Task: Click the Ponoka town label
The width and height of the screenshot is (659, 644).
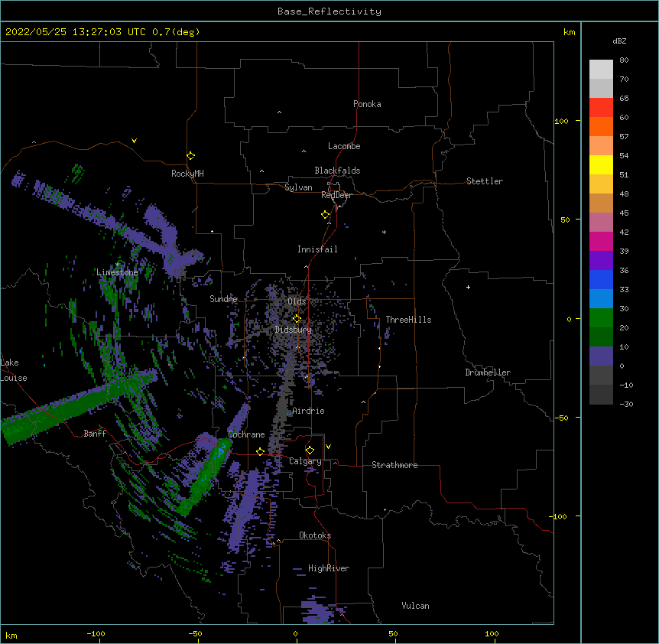Action: (367, 104)
